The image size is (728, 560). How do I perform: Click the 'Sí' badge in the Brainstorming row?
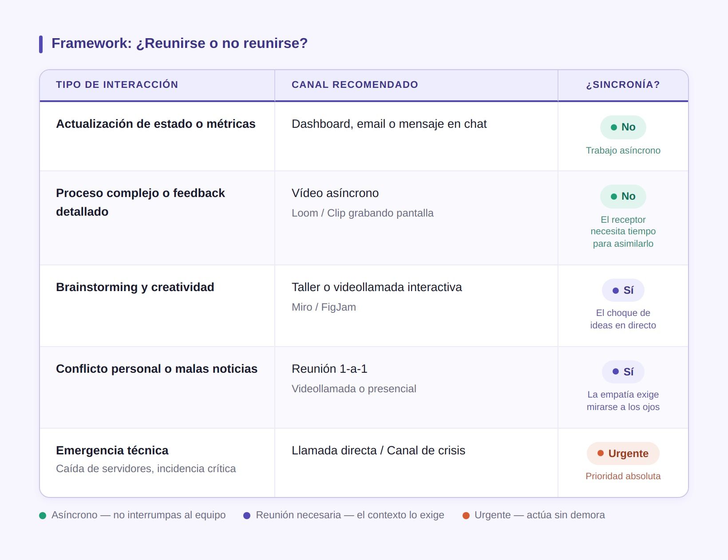tap(623, 291)
